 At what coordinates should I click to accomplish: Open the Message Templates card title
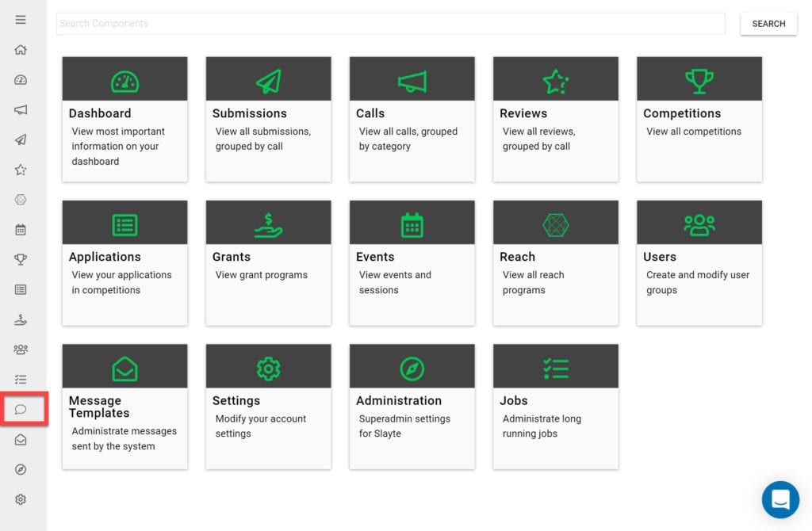click(x=99, y=407)
